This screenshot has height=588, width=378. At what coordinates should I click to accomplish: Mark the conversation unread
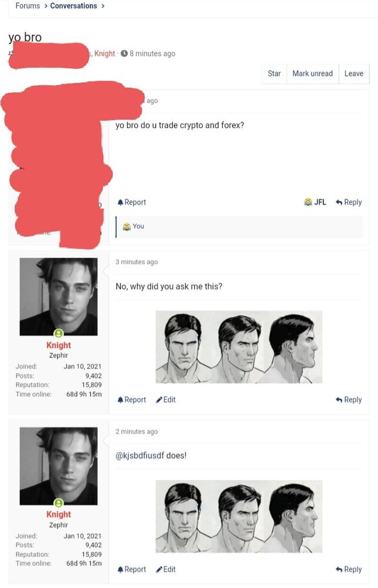[312, 73]
